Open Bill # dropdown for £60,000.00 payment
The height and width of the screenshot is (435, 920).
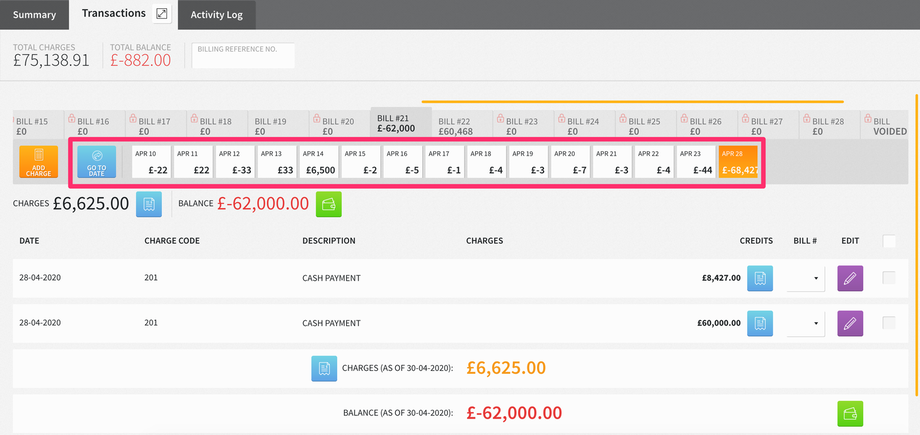pyautogui.click(x=806, y=323)
